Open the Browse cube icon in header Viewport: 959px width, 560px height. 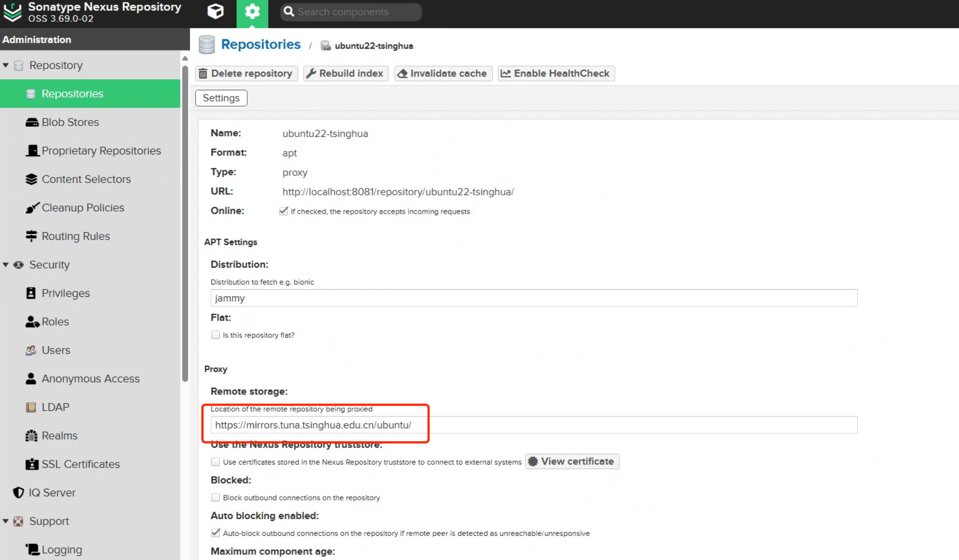215,12
